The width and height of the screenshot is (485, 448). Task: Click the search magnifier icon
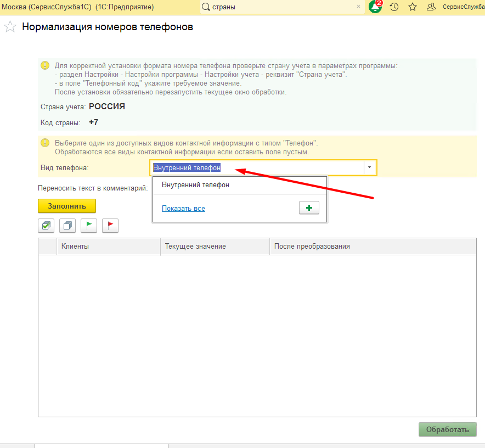pyautogui.click(x=206, y=7)
